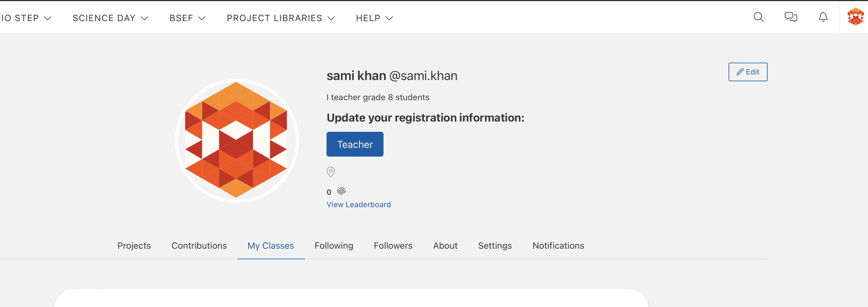Click the notifications bell icon

pyautogui.click(x=823, y=17)
